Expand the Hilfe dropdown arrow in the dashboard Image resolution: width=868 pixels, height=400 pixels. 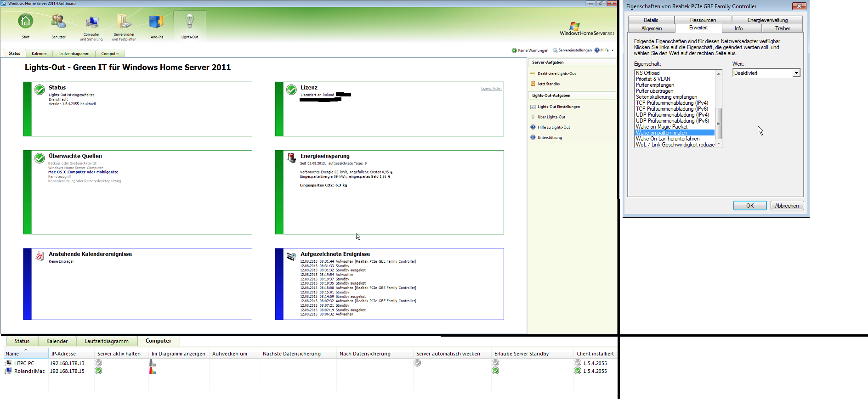(613, 51)
